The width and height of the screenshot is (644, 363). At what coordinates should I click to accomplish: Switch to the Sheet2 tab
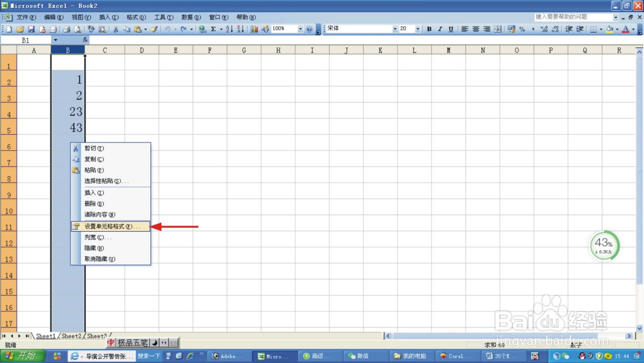pos(71,336)
